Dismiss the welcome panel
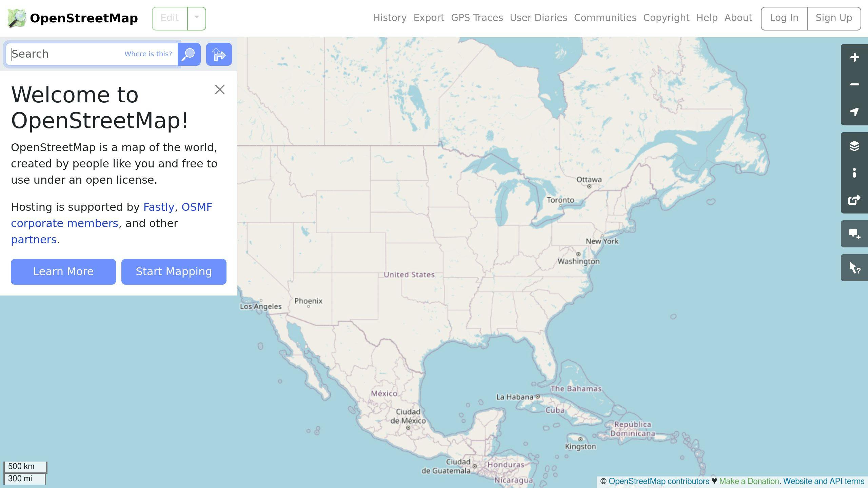Screen dimensions: 868x488 [x=220, y=89]
